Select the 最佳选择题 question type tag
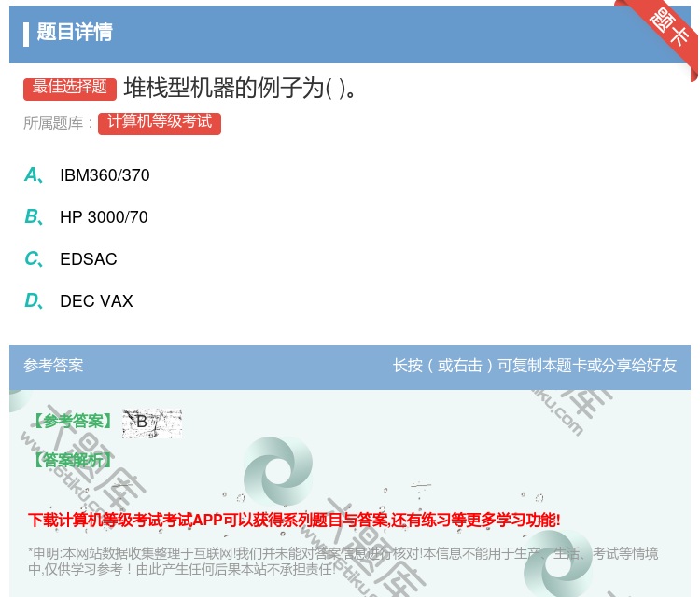 click(70, 88)
